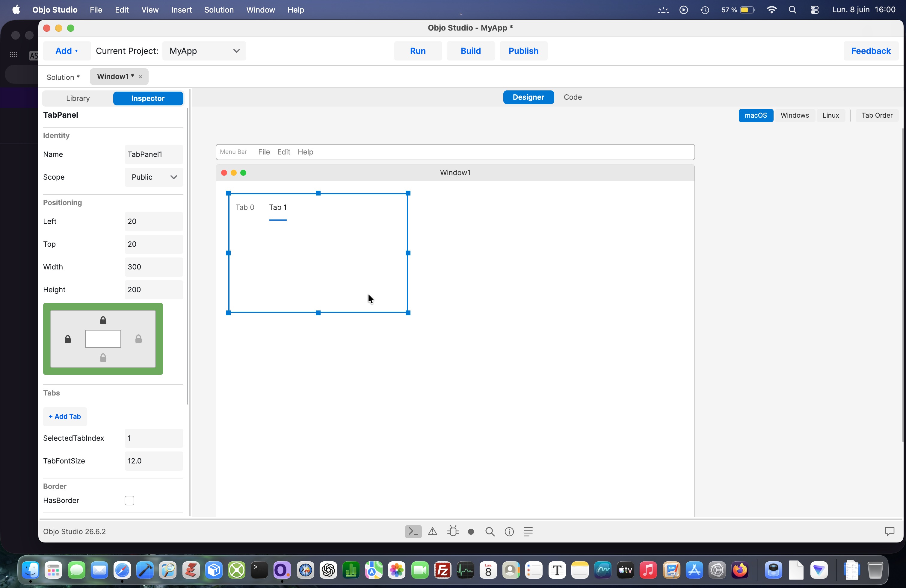The image size is (906, 588).
Task: Click the SelectedTabIndex field
Action: [154, 438]
